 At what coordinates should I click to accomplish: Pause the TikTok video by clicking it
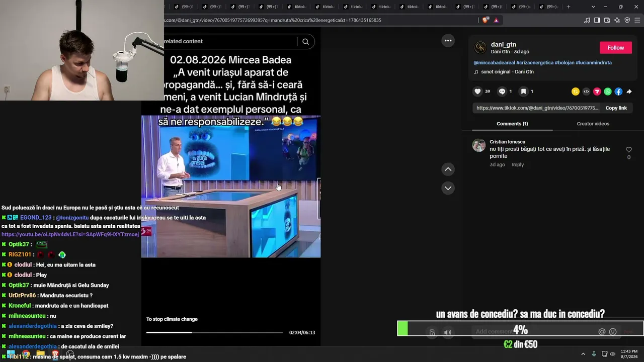tap(230, 187)
